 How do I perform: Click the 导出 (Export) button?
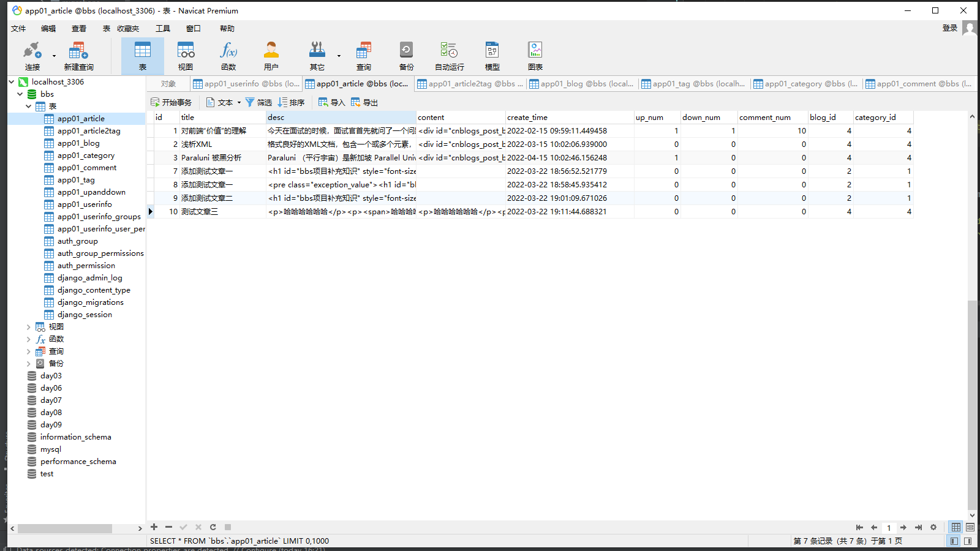point(364,102)
